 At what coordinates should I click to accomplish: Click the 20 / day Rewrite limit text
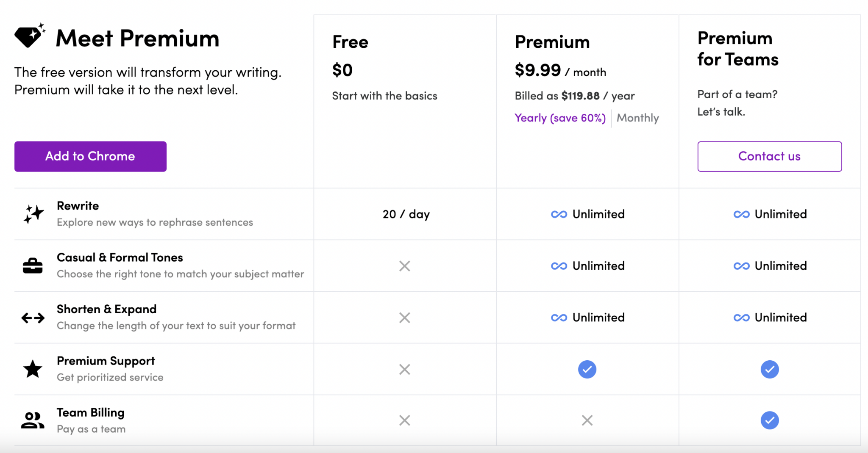tap(406, 214)
